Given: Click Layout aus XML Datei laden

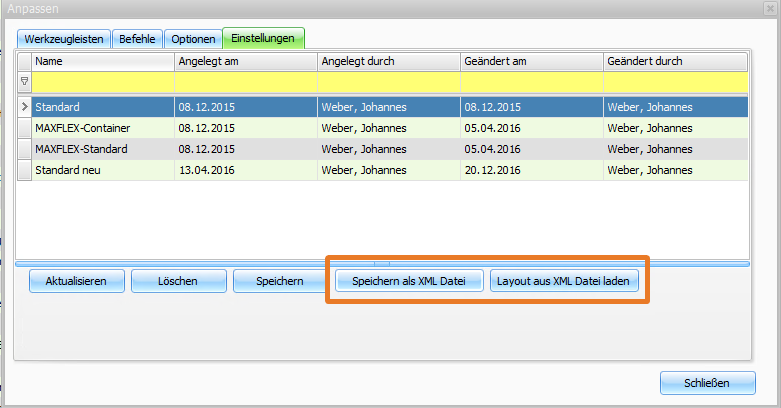Looking at the screenshot, I should pyautogui.click(x=564, y=281).
